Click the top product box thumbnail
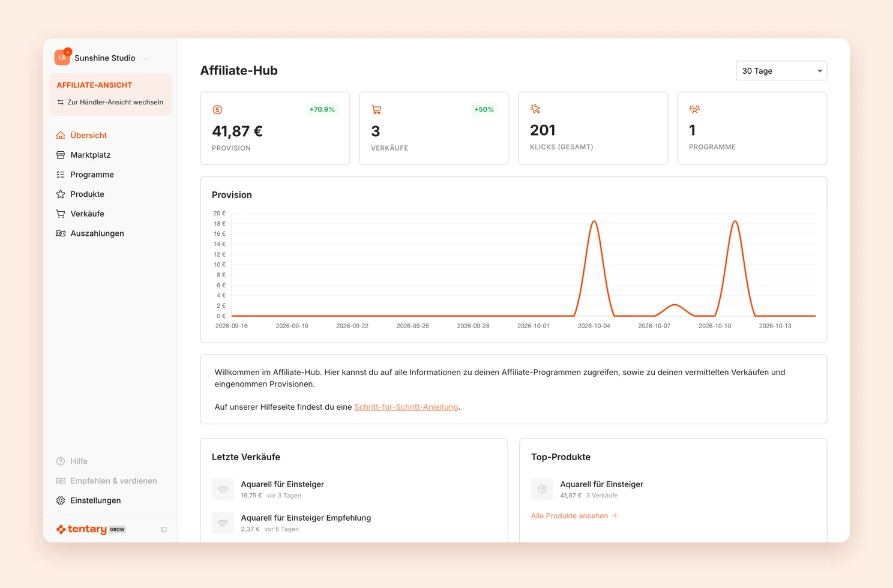This screenshot has height=588, width=893. 542,489
